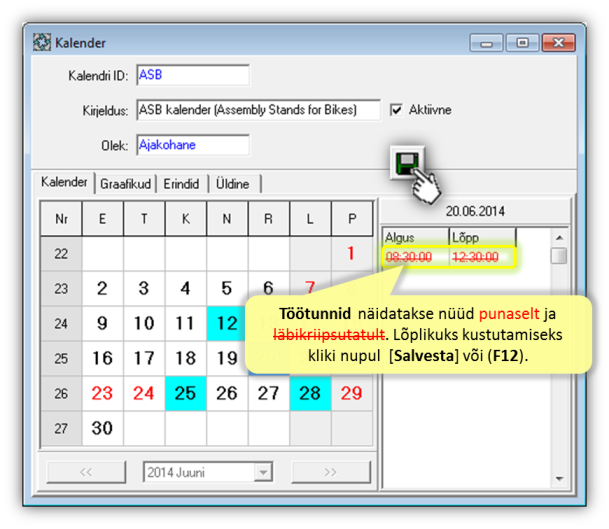
Task: Close the Kalender window
Action: tap(555, 43)
